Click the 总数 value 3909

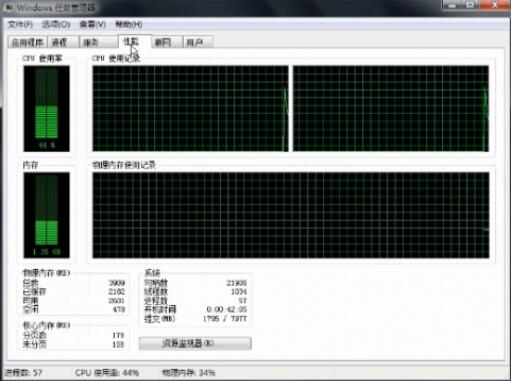click(117, 283)
